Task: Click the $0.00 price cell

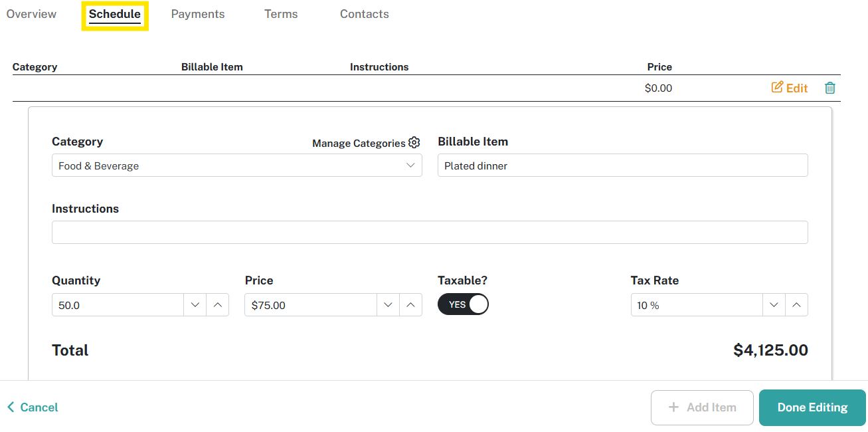Action: [658, 88]
